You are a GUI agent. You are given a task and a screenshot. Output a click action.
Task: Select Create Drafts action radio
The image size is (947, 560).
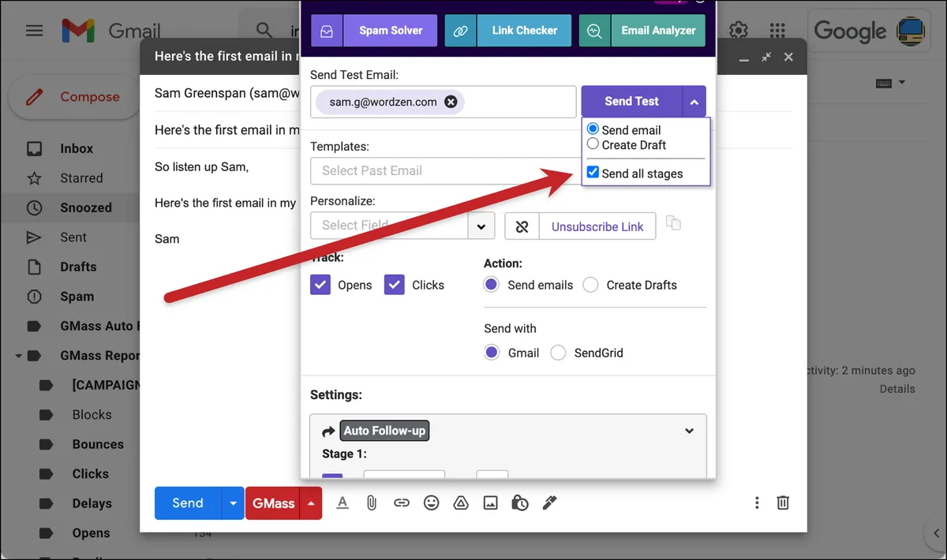(590, 285)
